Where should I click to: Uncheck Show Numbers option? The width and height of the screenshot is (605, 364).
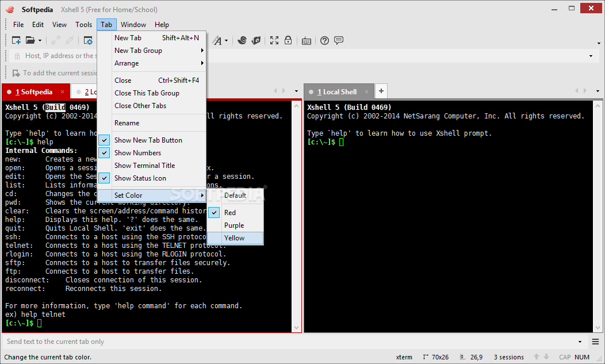click(x=152, y=153)
